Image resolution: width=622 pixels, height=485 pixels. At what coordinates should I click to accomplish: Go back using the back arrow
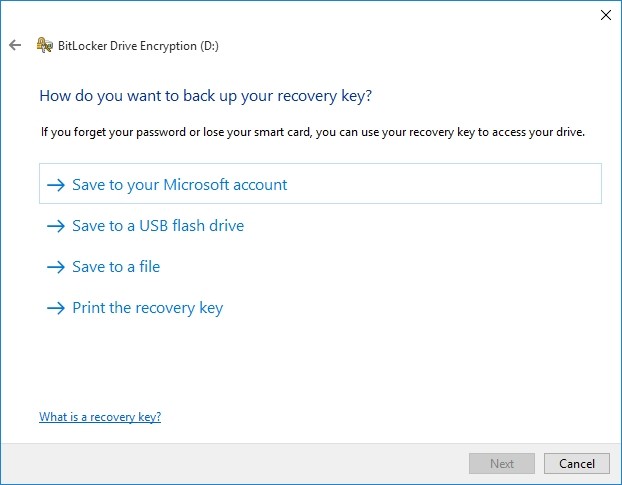click(x=15, y=45)
